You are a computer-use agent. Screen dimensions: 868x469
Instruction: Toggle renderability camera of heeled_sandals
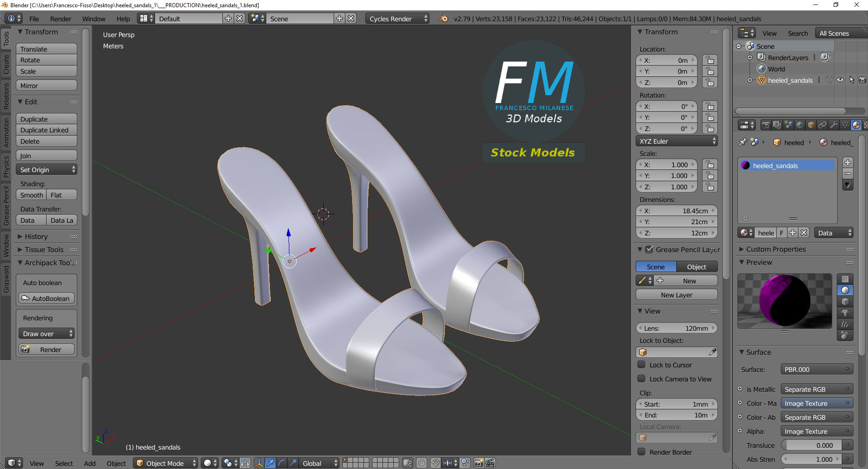click(863, 80)
